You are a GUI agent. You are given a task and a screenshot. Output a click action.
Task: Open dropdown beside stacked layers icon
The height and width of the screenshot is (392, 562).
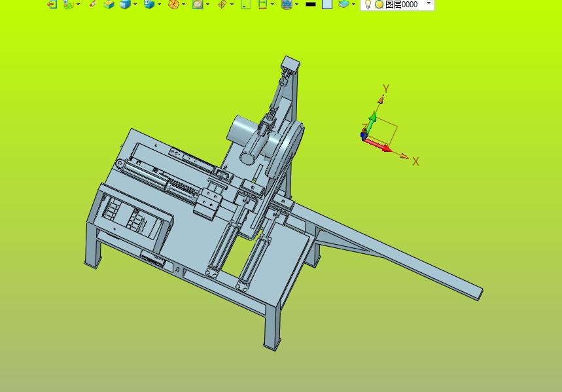pyautogui.click(x=353, y=5)
